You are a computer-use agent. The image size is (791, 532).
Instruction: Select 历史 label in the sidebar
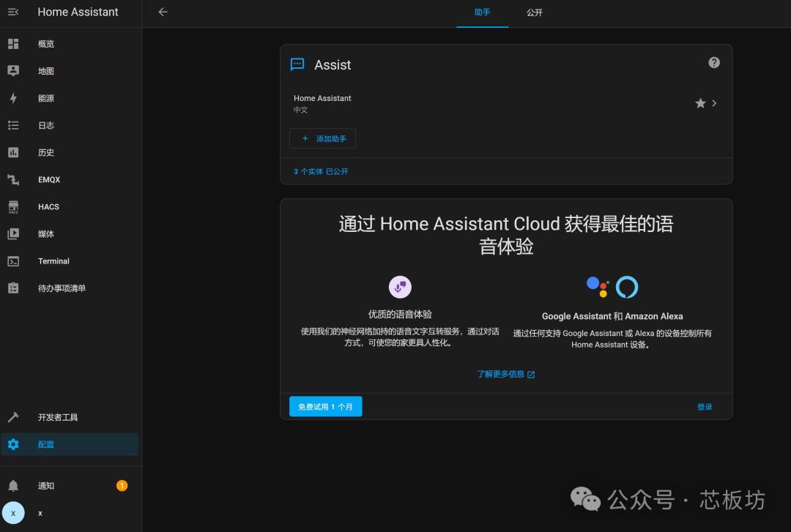point(46,152)
